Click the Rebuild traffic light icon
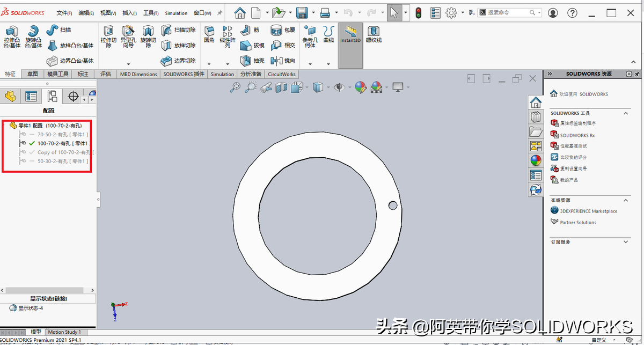 point(419,12)
